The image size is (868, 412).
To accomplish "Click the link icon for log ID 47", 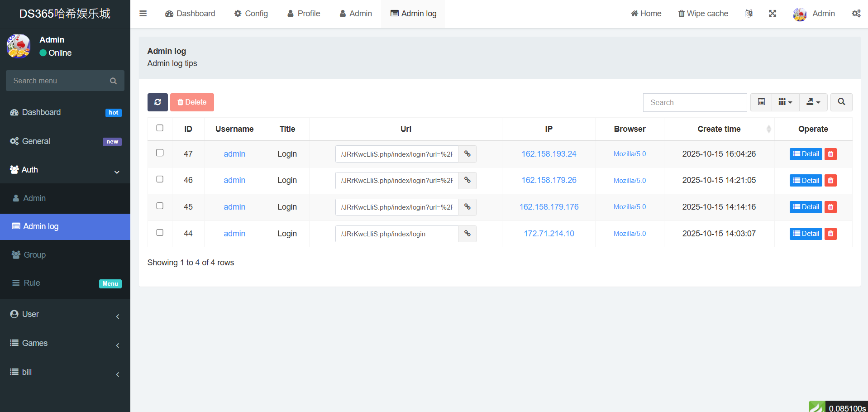I will tap(467, 154).
